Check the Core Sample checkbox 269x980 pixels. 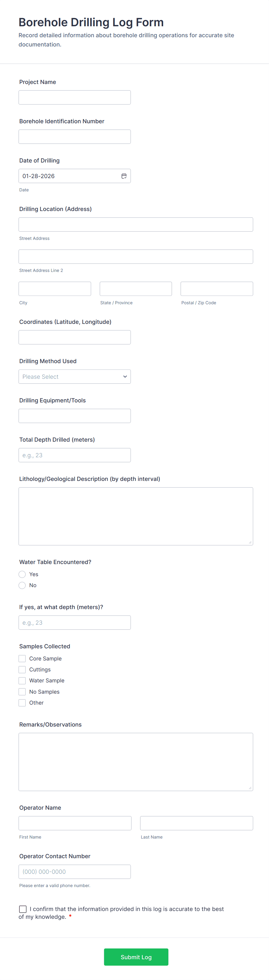[22, 658]
